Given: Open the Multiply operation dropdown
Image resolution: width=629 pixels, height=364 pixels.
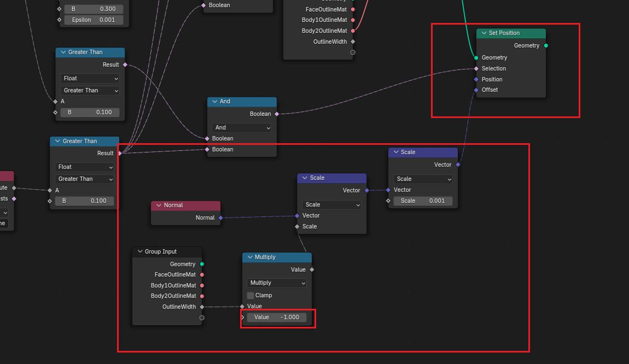Looking at the screenshot, I should click(x=277, y=283).
